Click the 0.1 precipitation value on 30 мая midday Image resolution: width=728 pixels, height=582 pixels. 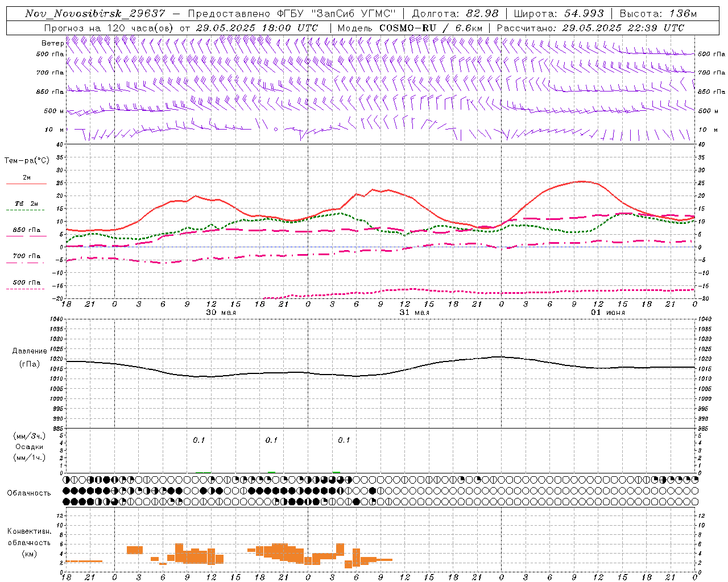coord(198,440)
